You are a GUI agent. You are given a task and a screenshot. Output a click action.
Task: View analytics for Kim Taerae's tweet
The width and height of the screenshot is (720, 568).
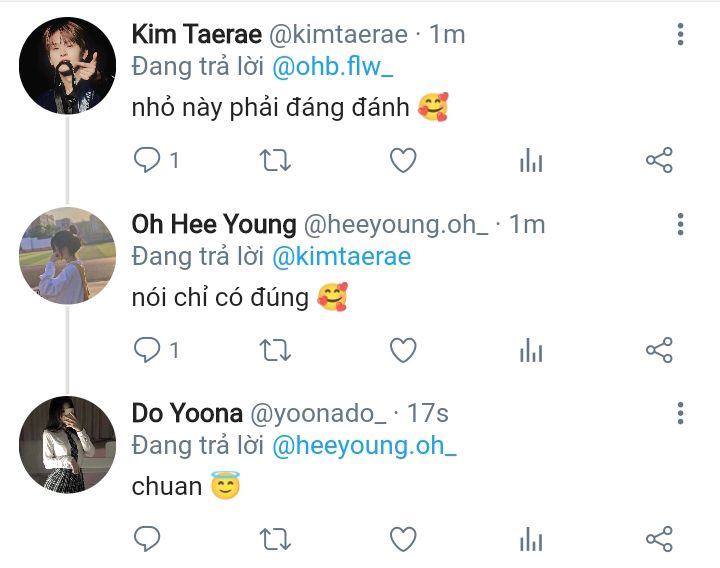(x=531, y=160)
